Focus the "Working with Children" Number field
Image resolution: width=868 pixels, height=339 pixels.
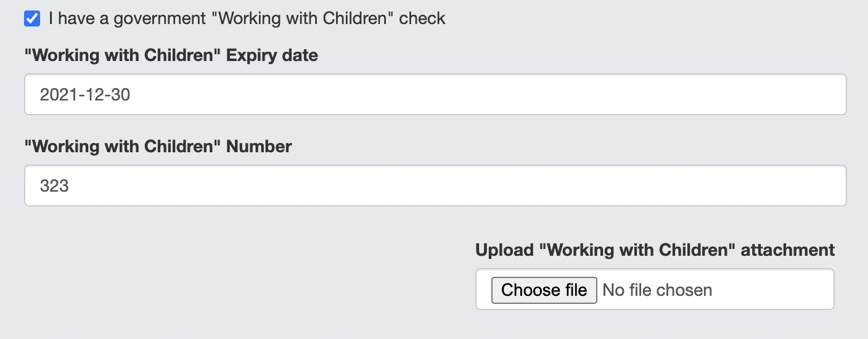(x=435, y=186)
